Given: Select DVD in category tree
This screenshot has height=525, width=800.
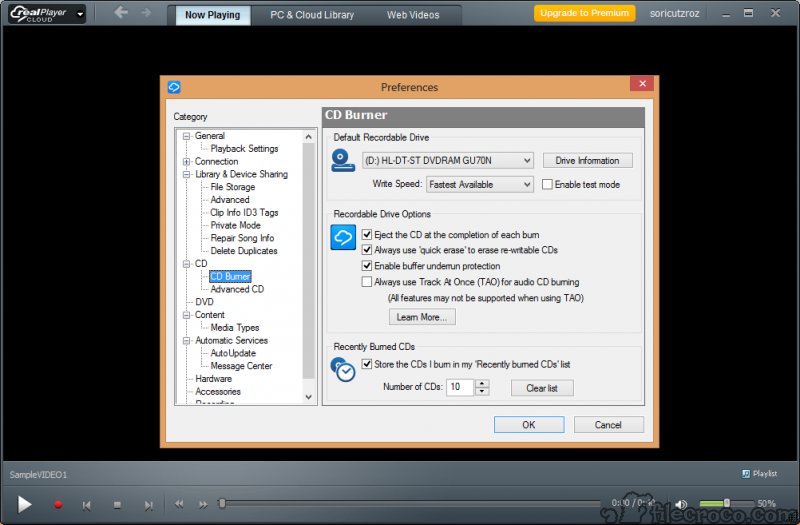Looking at the screenshot, I should 204,302.
